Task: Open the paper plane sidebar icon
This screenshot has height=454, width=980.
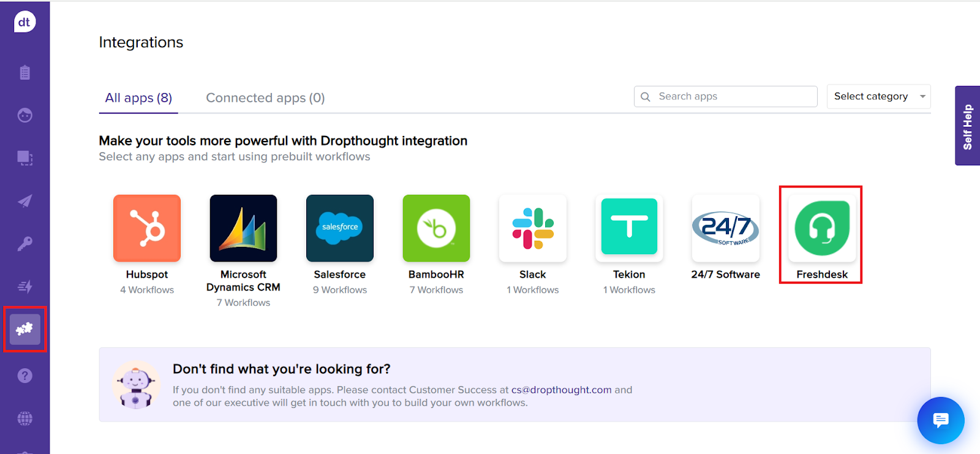Action: (24, 201)
